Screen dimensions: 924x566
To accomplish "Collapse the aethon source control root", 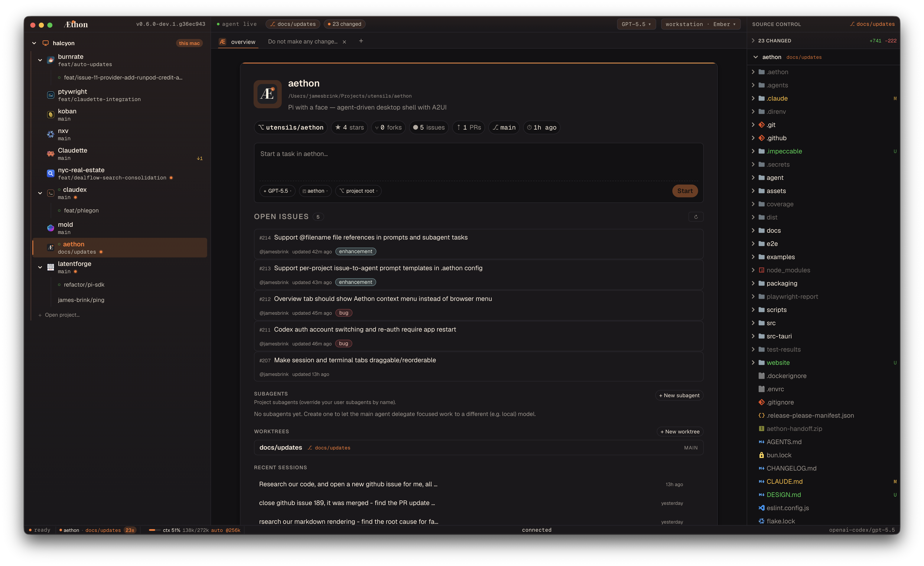I will pos(755,57).
